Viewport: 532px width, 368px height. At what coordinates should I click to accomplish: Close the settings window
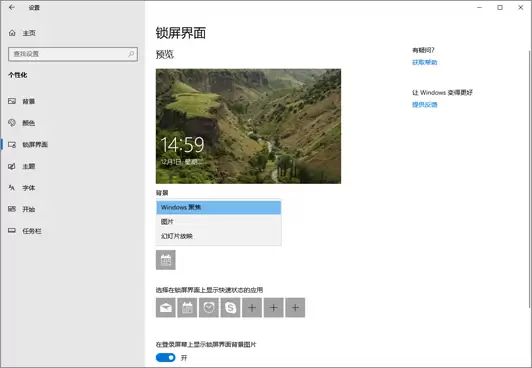click(x=520, y=7)
